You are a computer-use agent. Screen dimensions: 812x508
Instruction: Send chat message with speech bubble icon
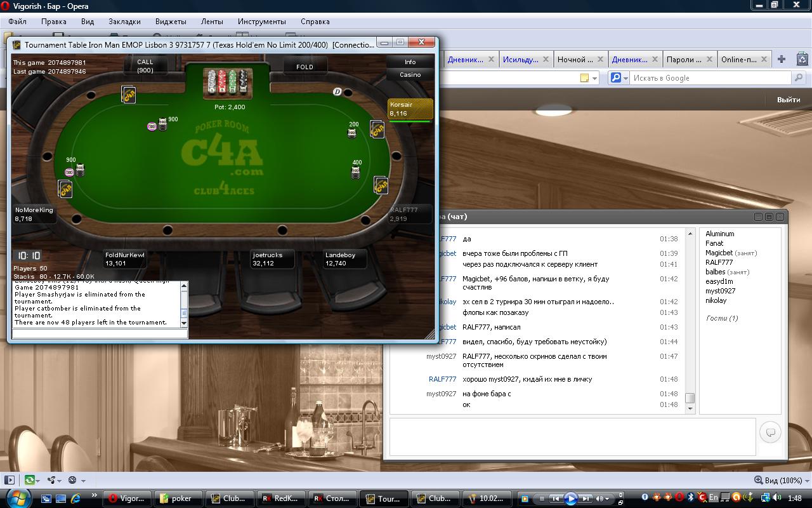click(x=771, y=432)
